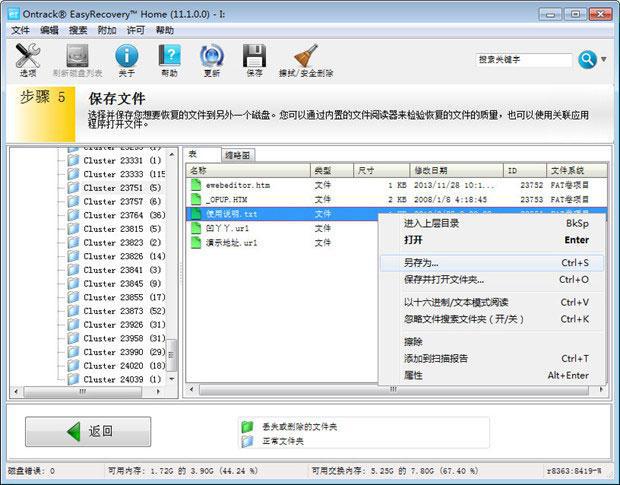This screenshot has width=620, height=485.
Task: Open the search options dropdown arrow
Action: (x=604, y=59)
